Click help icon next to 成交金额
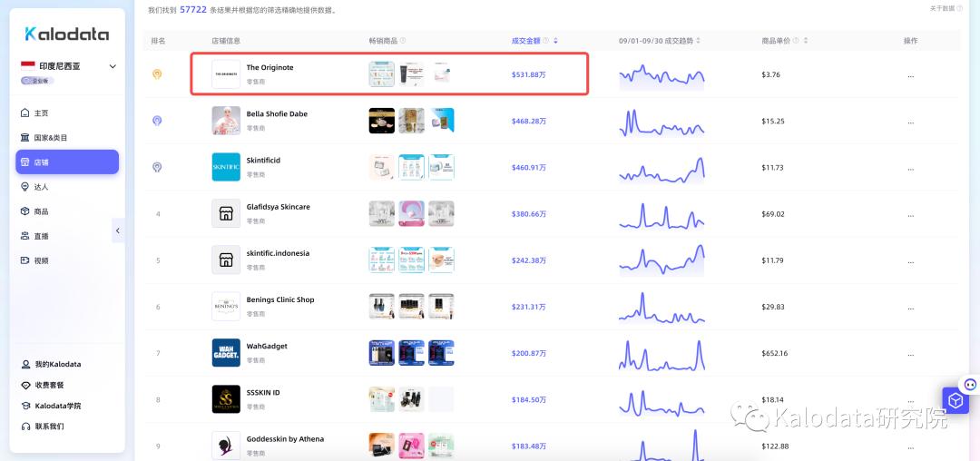The image size is (980, 461). (x=545, y=41)
